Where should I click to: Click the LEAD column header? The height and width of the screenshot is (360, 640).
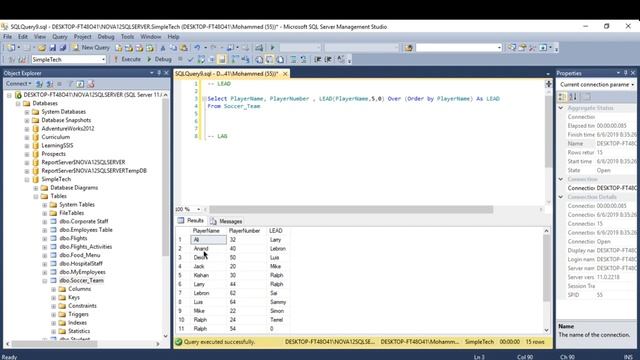(x=278, y=231)
